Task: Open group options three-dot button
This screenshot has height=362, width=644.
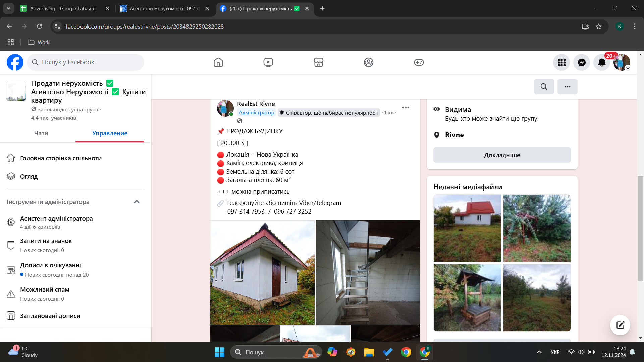Action: (567, 87)
